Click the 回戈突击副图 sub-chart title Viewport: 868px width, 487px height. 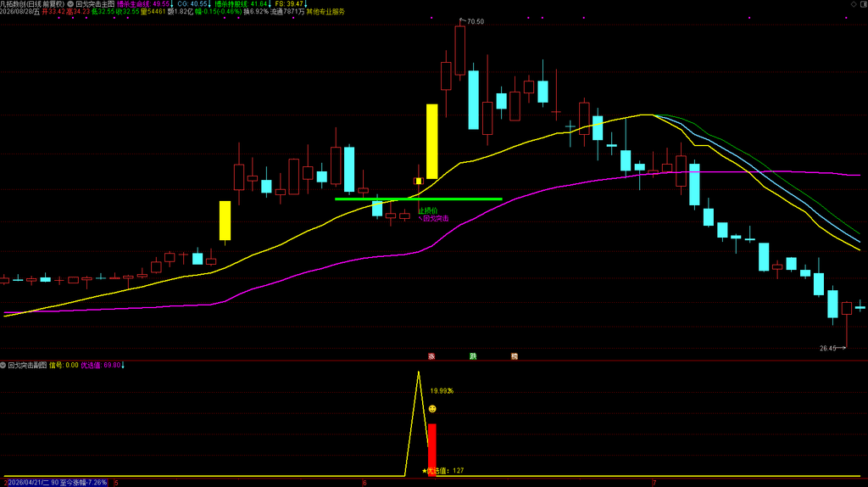click(28, 365)
